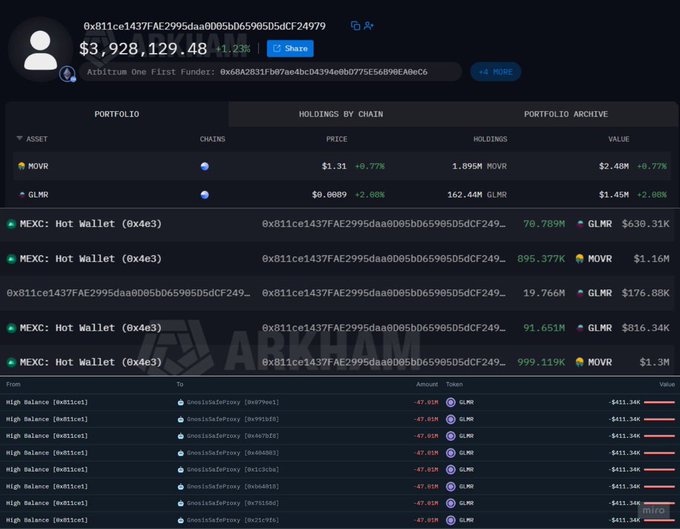
Task: Click the contract icon beside GnosisSafeProxy [0xb64010]
Action: click(x=180, y=487)
